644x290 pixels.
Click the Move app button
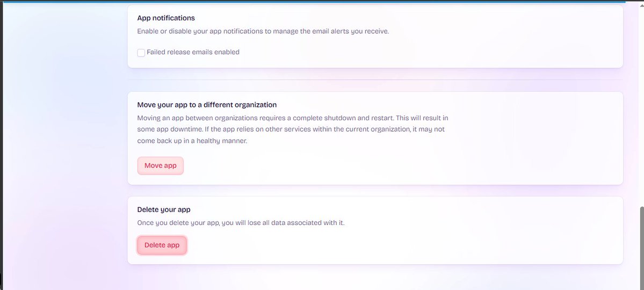coord(160,165)
